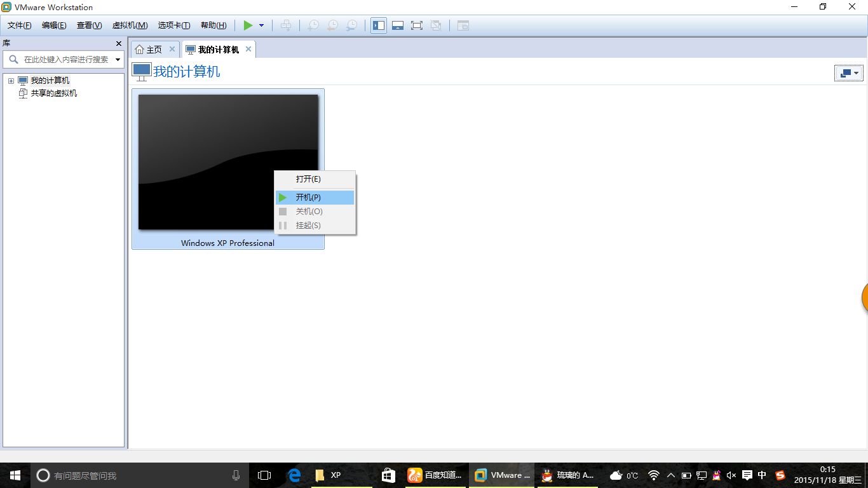Open the 虚拟机(M) menu
Viewport: 868px width, 488px height.
(x=130, y=25)
